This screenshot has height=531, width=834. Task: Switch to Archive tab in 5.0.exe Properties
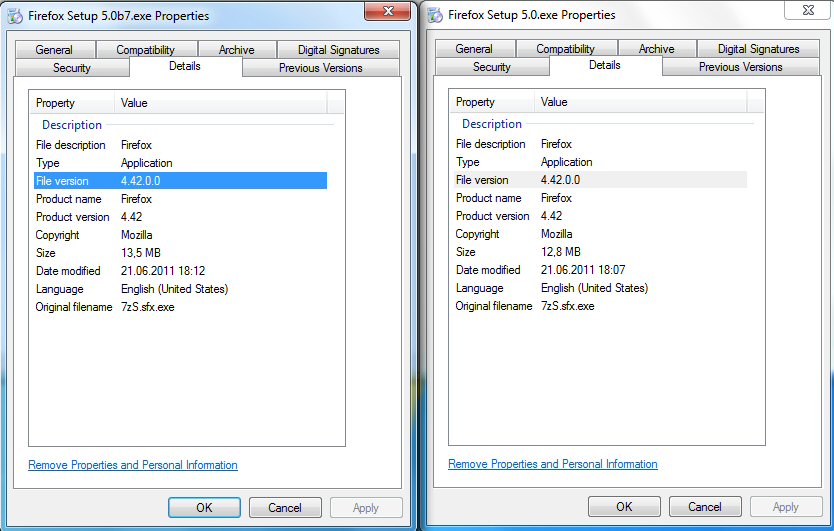(x=657, y=48)
